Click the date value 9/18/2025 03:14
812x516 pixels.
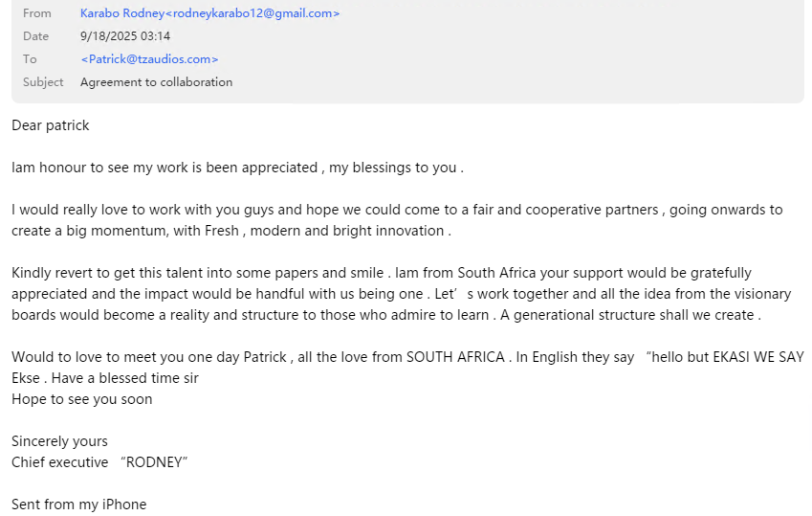(125, 36)
